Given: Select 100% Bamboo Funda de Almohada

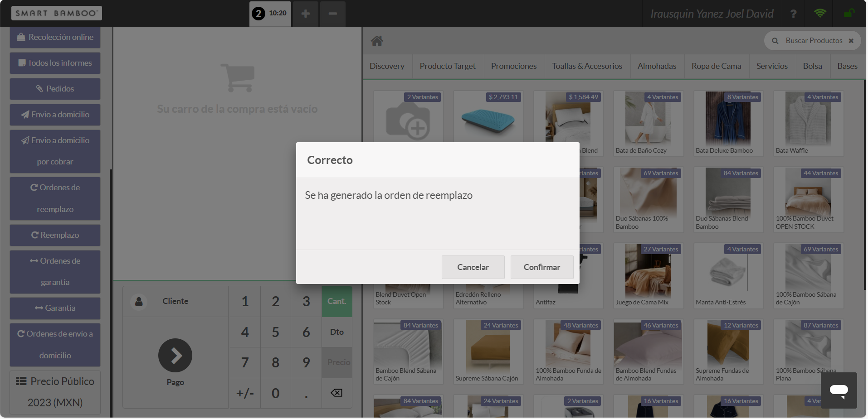Looking at the screenshot, I should tap(569, 352).
